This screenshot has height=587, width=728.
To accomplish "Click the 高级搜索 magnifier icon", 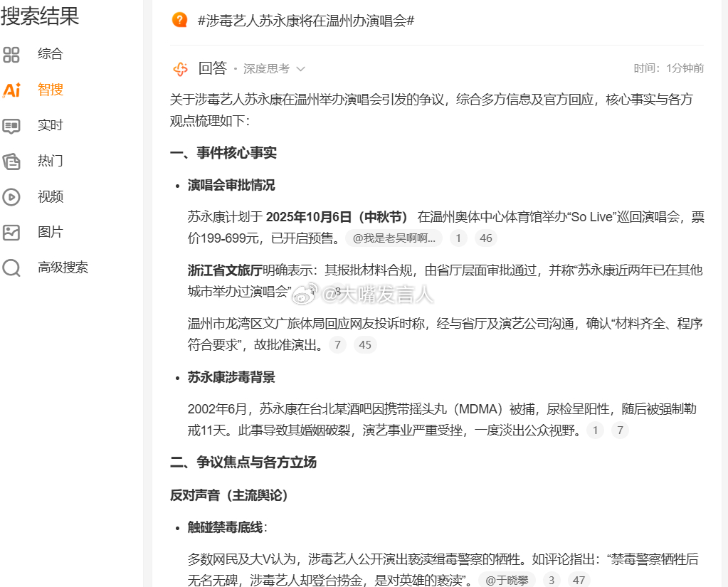I will coord(11,268).
